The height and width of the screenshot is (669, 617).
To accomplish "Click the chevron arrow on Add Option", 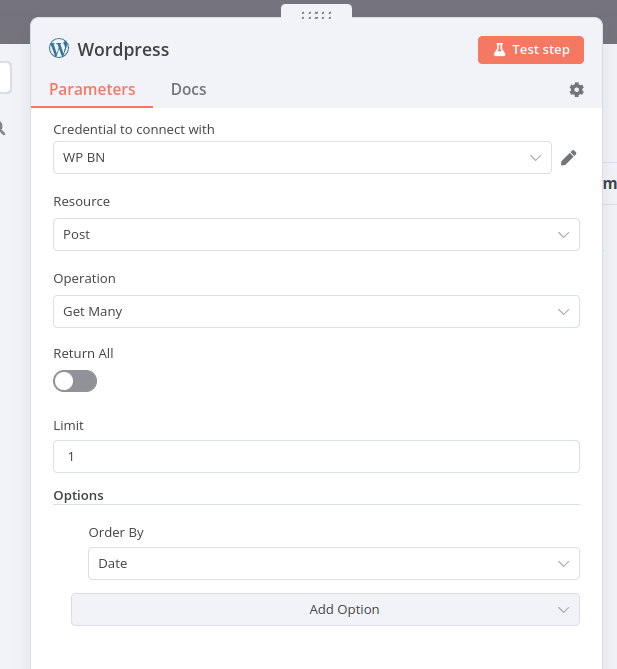I will pyautogui.click(x=563, y=610).
